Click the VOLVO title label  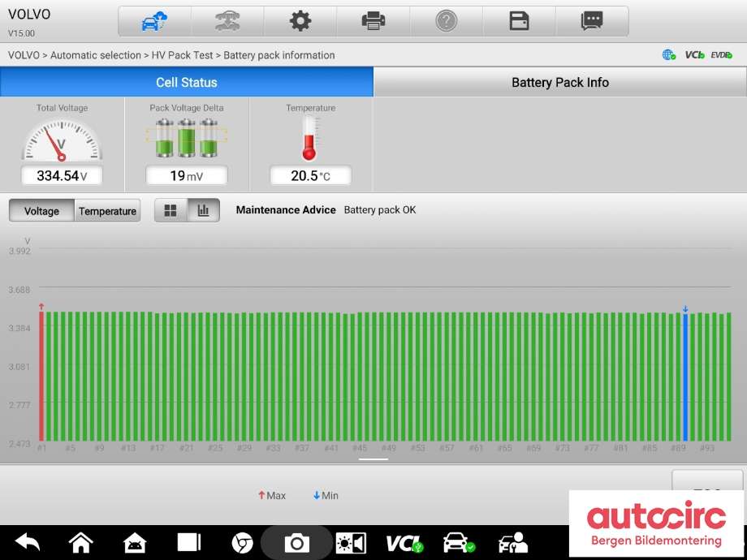tap(29, 15)
